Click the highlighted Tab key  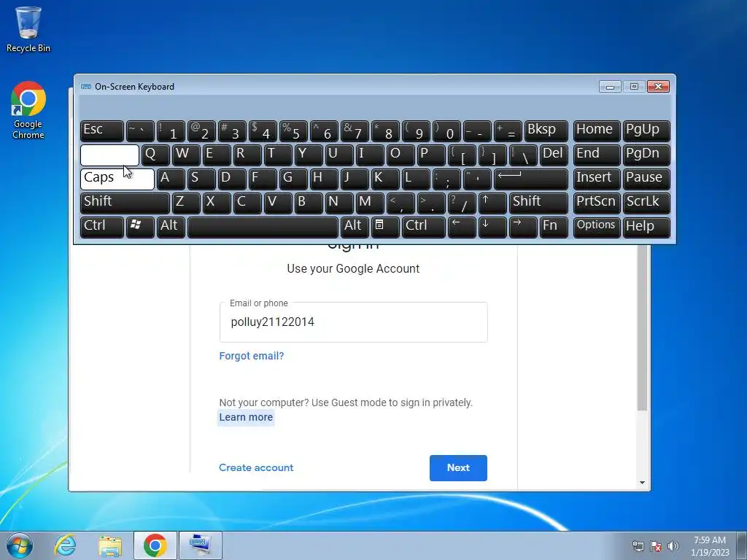coord(109,155)
